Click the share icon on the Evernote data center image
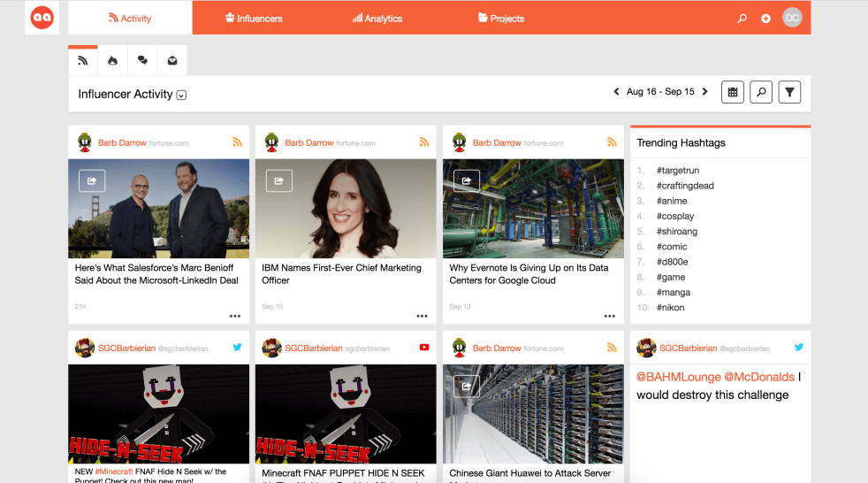868x483 pixels. [x=467, y=180]
